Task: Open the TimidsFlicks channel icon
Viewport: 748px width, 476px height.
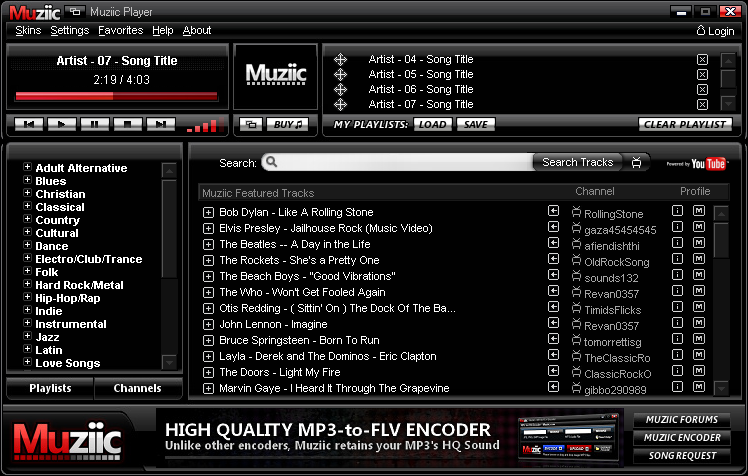Action: [576, 308]
